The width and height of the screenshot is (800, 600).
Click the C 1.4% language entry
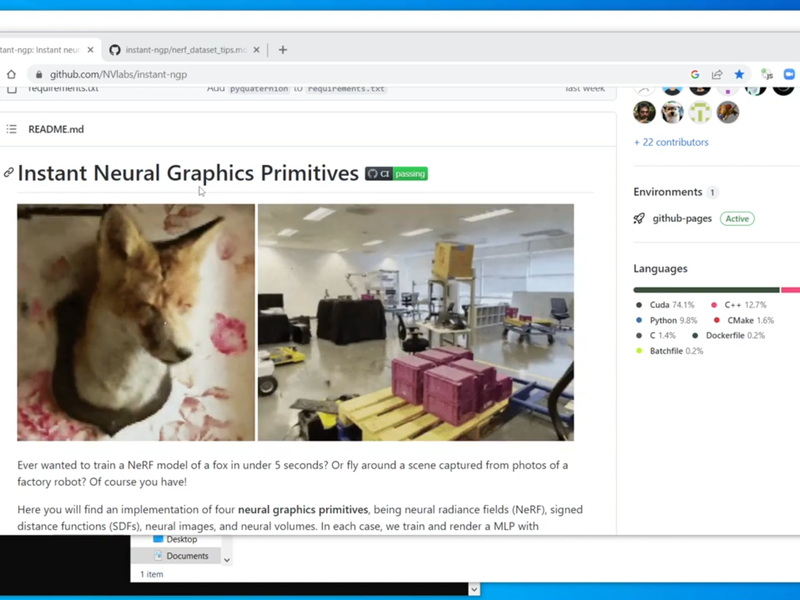656,335
